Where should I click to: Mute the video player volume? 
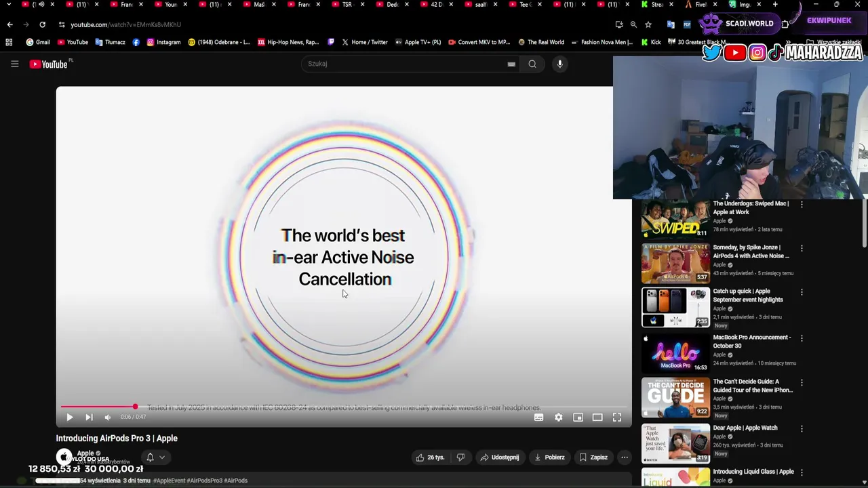coord(107,418)
